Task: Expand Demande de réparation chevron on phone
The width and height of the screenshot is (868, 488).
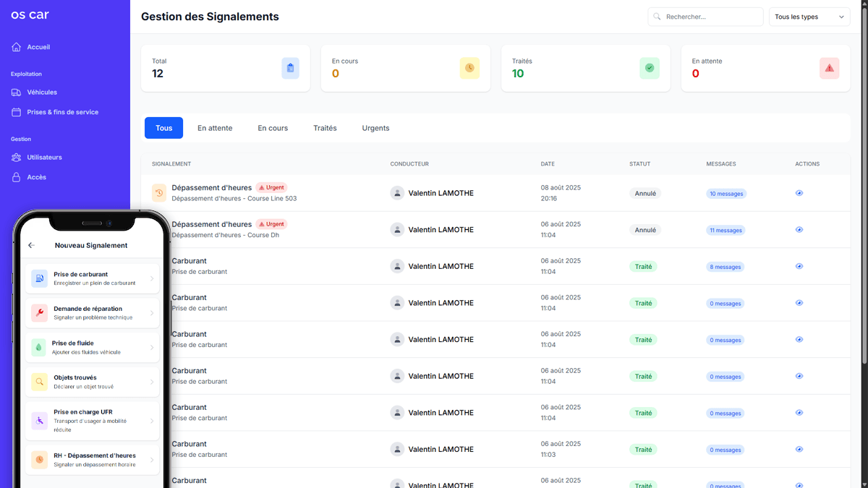Action: [x=152, y=313]
